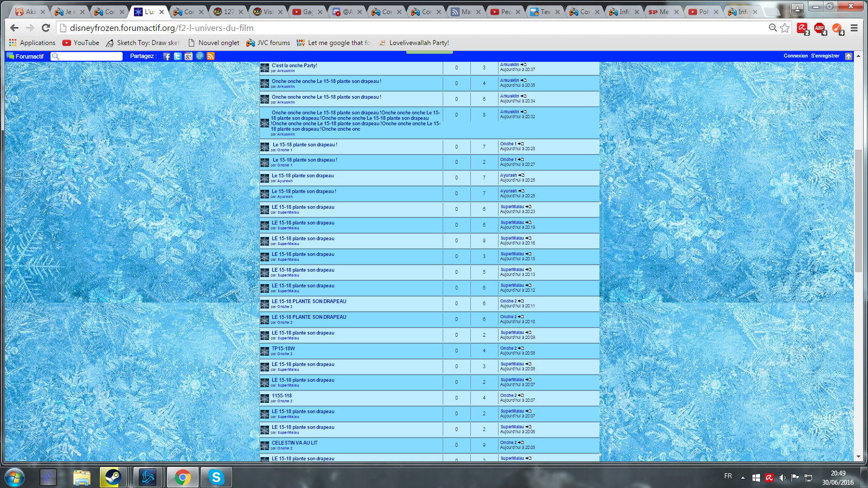868x488 pixels.
Task: Click the Forumactif logo in toolbar
Action: click(25, 56)
